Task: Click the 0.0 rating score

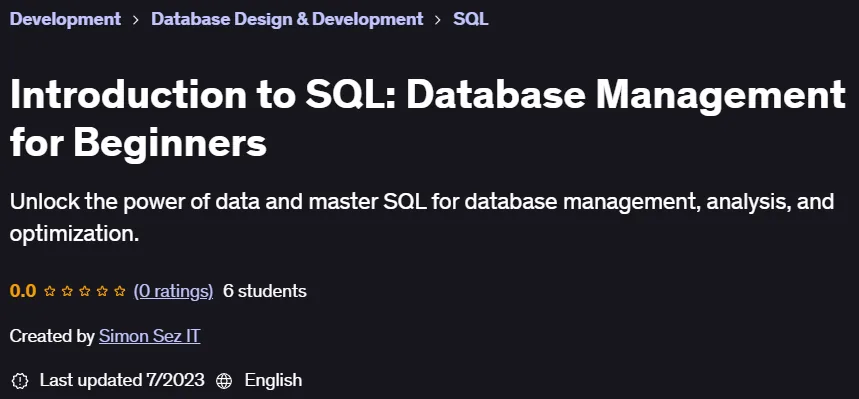Action: click(23, 291)
